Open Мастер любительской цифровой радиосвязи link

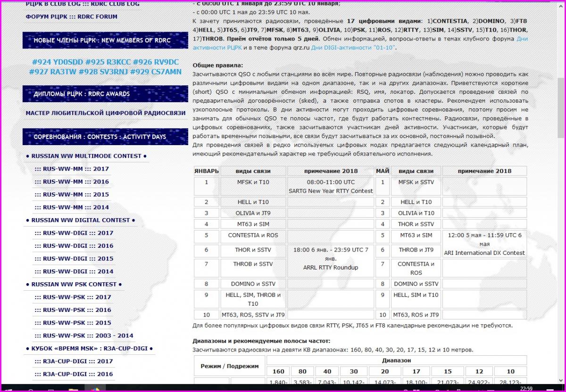pos(106,113)
